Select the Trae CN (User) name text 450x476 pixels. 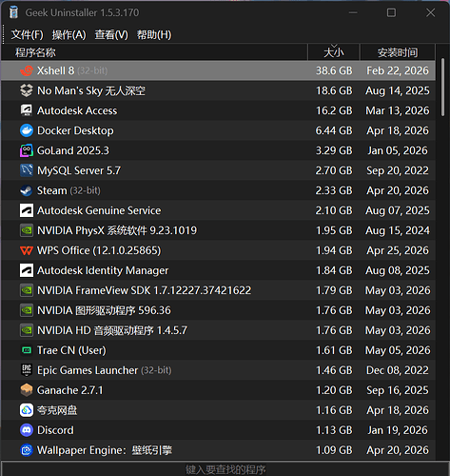coord(71,350)
